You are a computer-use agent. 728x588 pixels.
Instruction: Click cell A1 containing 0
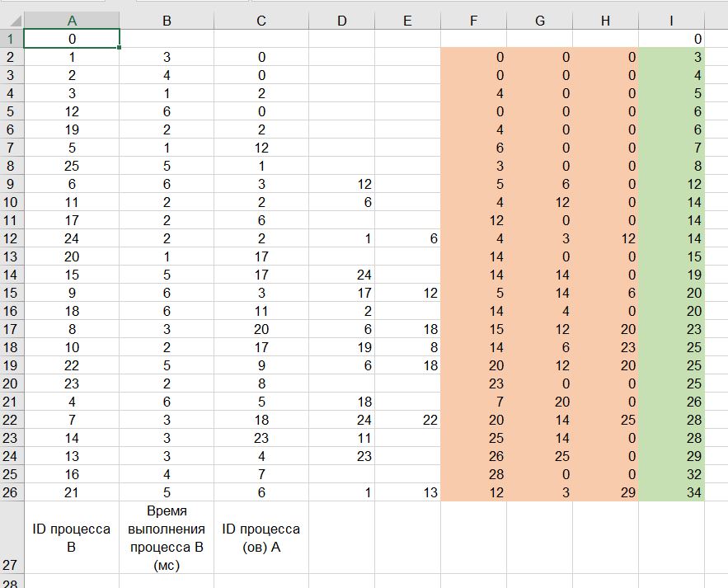(72, 39)
